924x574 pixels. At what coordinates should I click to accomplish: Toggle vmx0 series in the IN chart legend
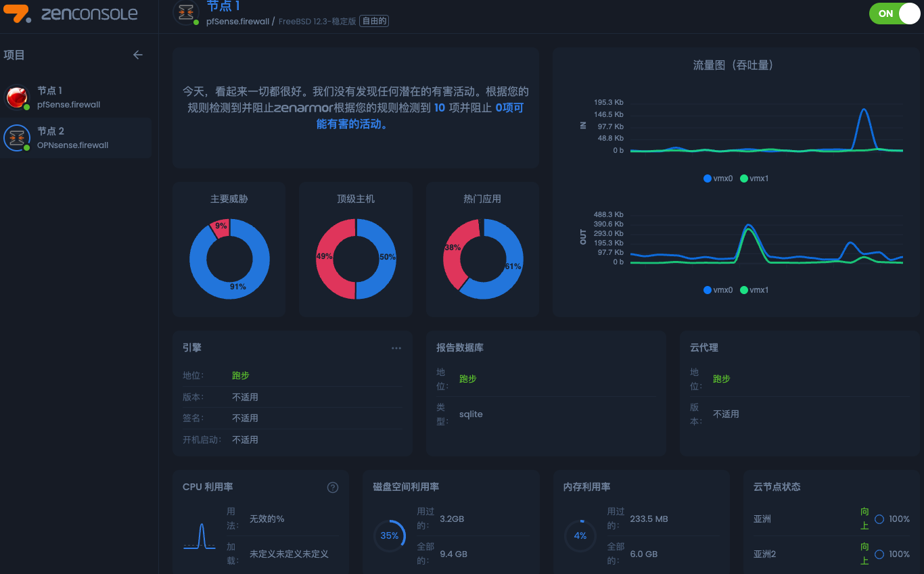[718, 178]
